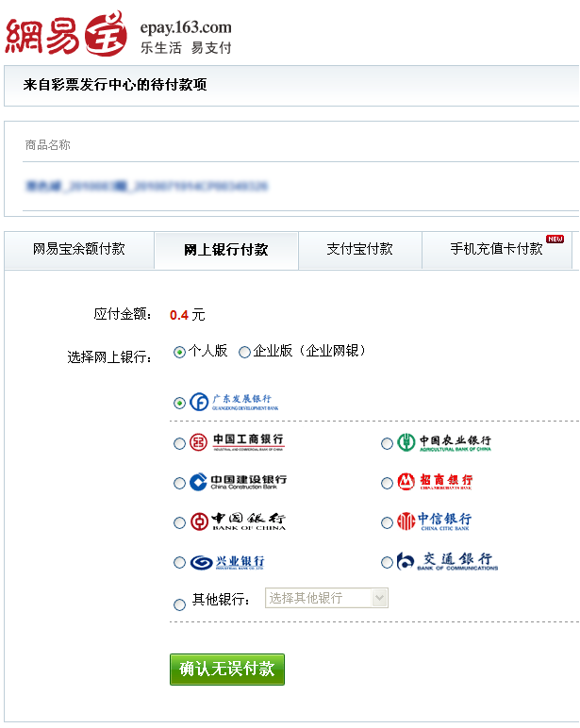Switch to the 支付宝付款 tab
This screenshot has width=580, height=728.
click(x=359, y=250)
